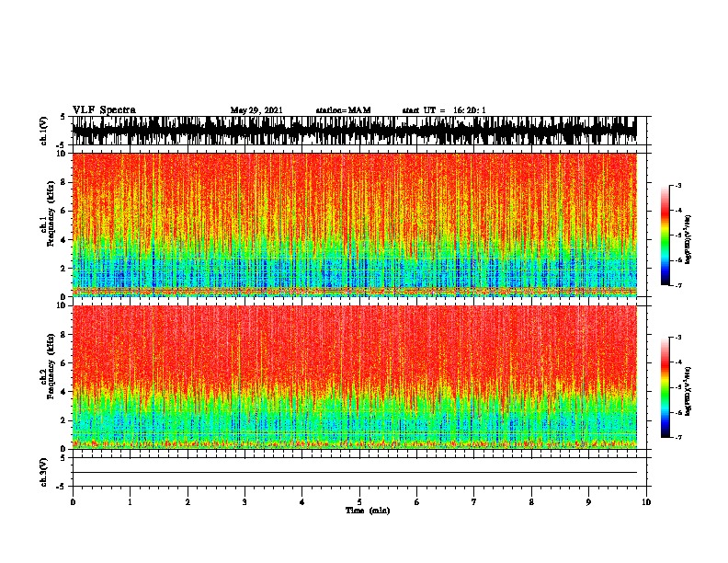The height and width of the screenshot is (563, 728).
Task: Click the "station=MAM" header text
Action: tap(343, 110)
